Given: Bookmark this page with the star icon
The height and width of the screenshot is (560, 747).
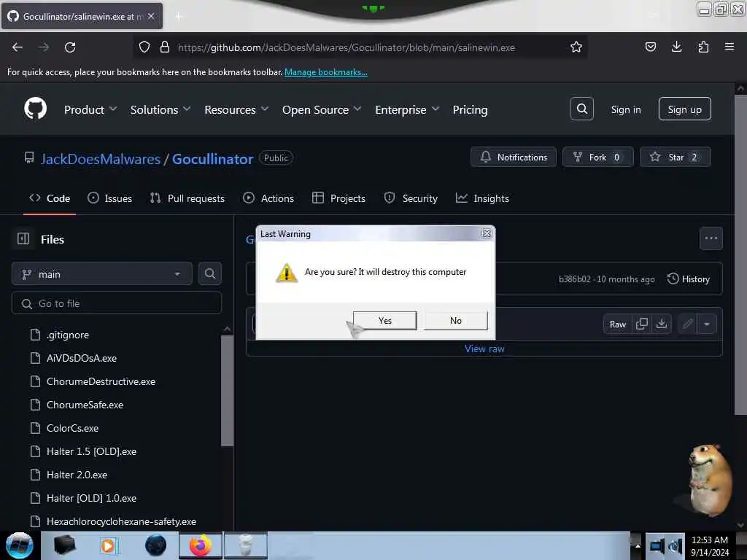Looking at the screenshot, I should (x=576, y=47).
